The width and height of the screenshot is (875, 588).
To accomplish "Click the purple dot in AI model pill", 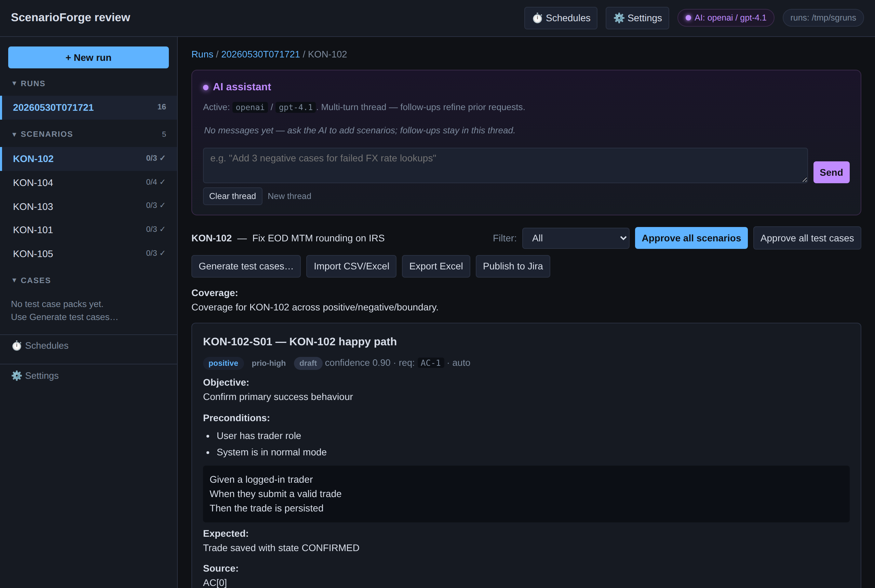I will tap(688, 18).
